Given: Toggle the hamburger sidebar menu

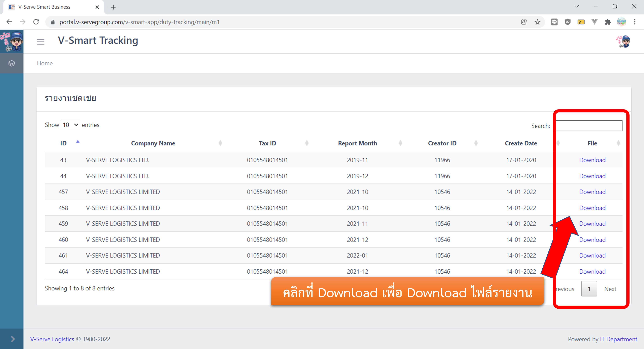Looking at the screenshot, I should [x=41, y=42].
